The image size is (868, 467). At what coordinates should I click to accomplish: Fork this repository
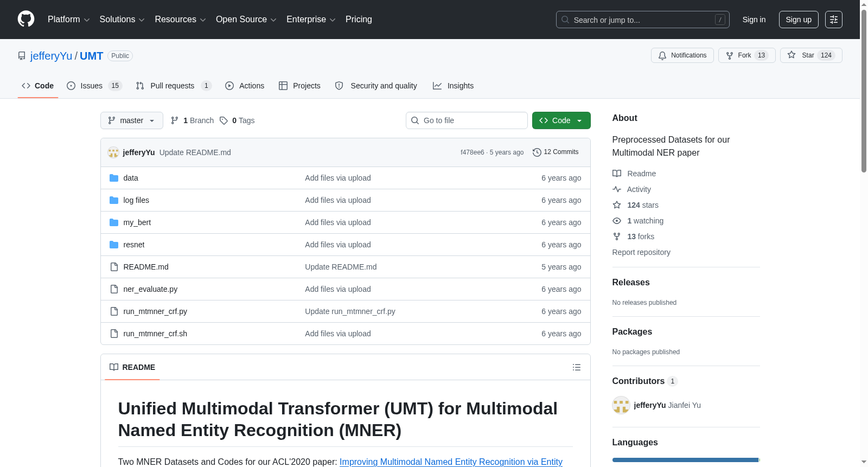click(747, 55)
